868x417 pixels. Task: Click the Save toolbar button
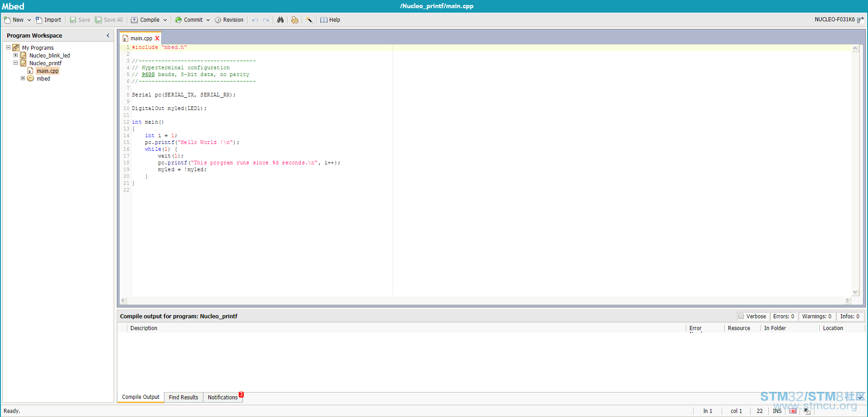pos(80,20)
